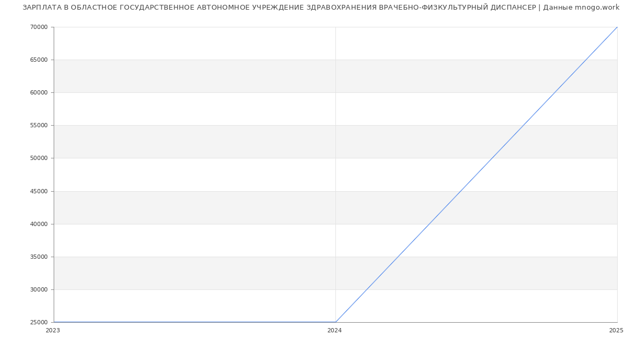Click the 60000 y-axis label
The image size is (644, 349).
click(39, 92)
